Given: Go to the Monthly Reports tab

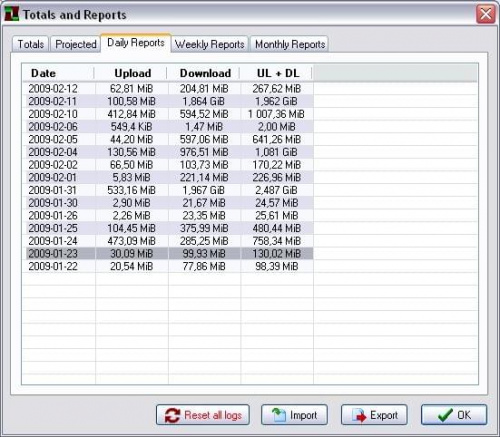Looking at the screenshot, I should 290,44.
